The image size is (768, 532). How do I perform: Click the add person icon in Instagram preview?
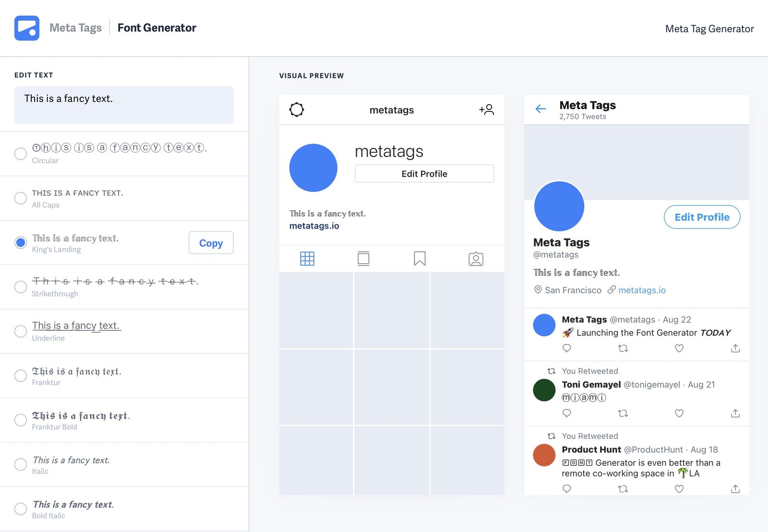click(x=487, y=109)
